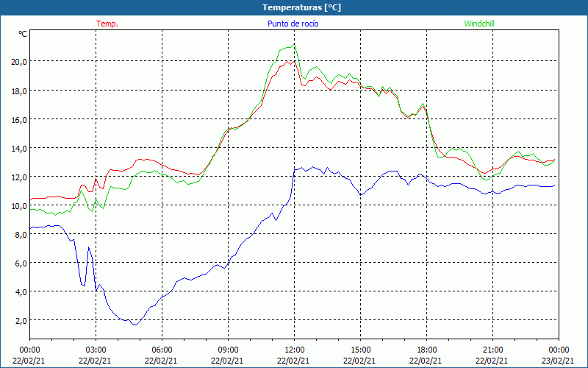Click the 12,0 y-axis value
The height and width of the screenshot is (368, 588).
[19, 177]
